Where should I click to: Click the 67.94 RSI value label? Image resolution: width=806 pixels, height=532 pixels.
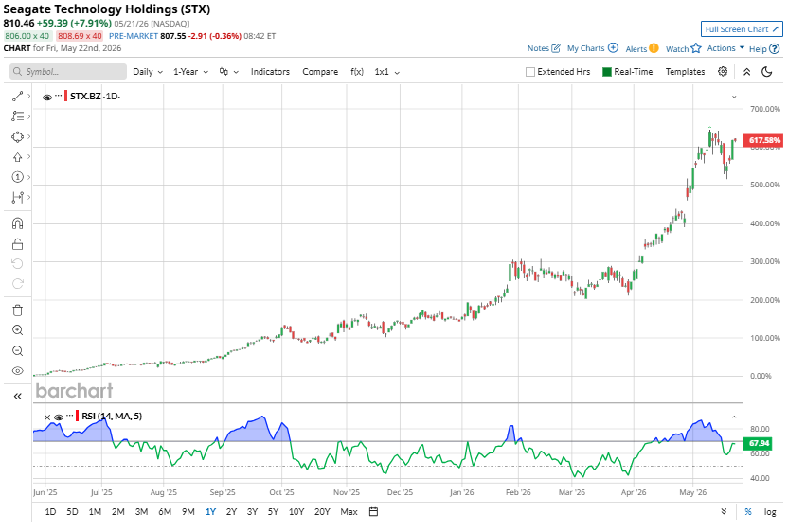click(759, 443)
